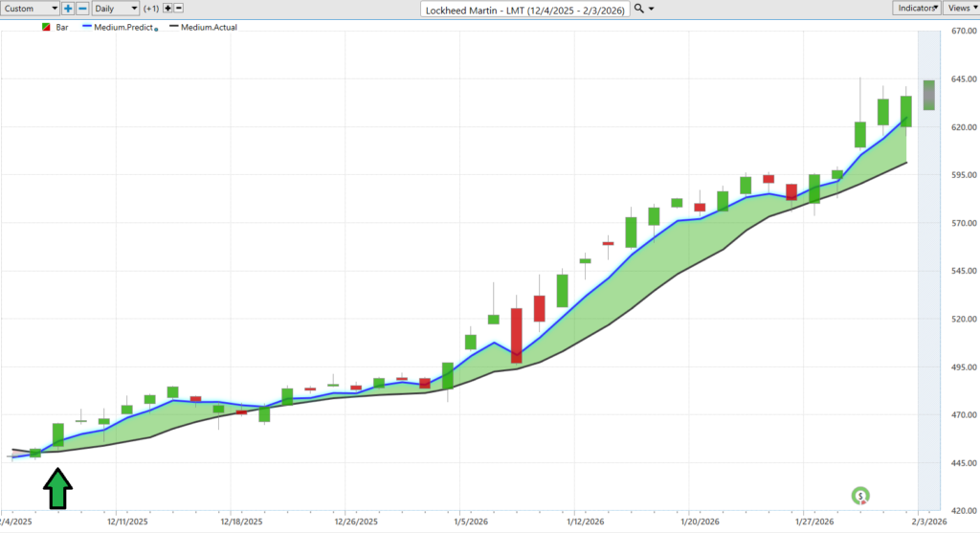This screenshot has width=980, height=533.
Task: Click the 1/27/2026 date axis label
Action: (814, 522)
